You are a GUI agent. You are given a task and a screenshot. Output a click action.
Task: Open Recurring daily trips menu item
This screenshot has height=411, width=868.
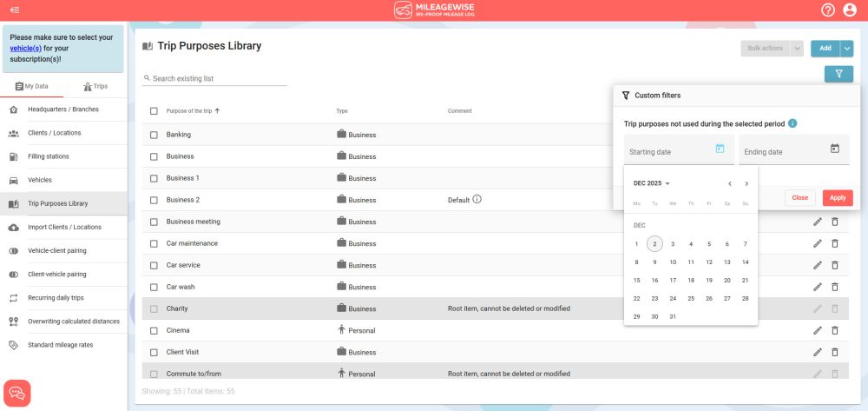tap(63, 298)
